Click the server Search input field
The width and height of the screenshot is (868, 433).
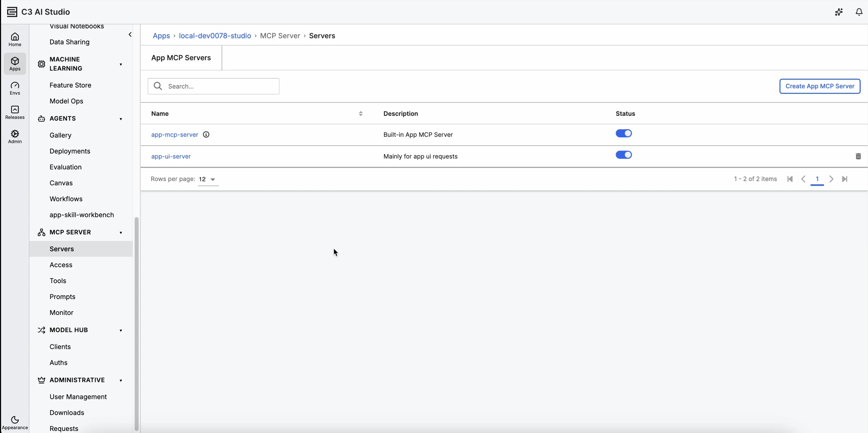coord(213,86)
